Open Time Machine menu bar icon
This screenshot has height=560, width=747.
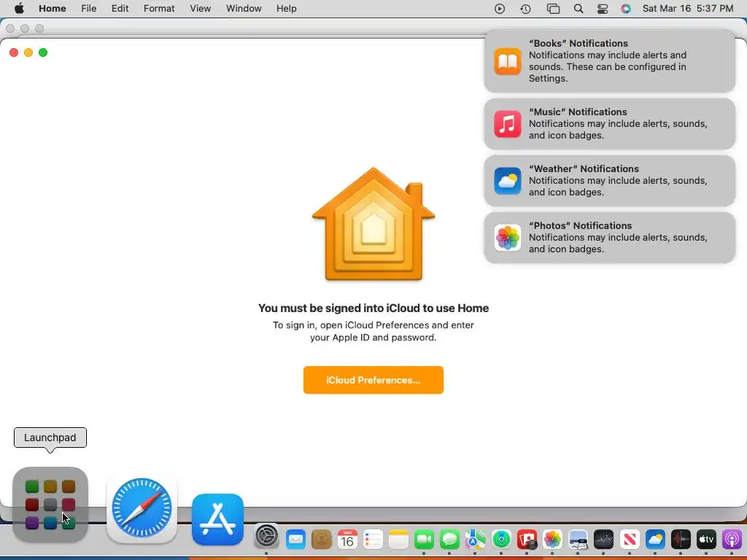click(525, 9)
